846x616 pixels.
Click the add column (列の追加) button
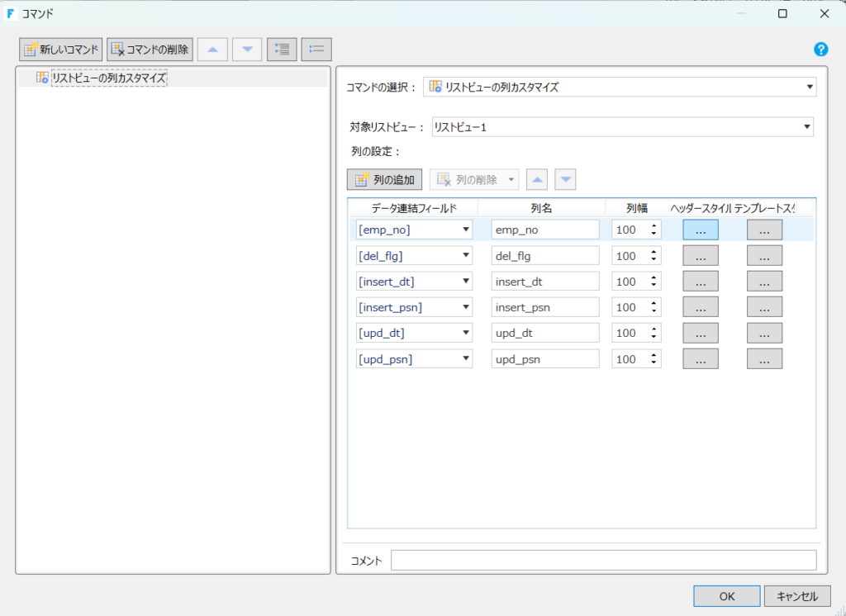pyautogui.click(x=385, y=179)
